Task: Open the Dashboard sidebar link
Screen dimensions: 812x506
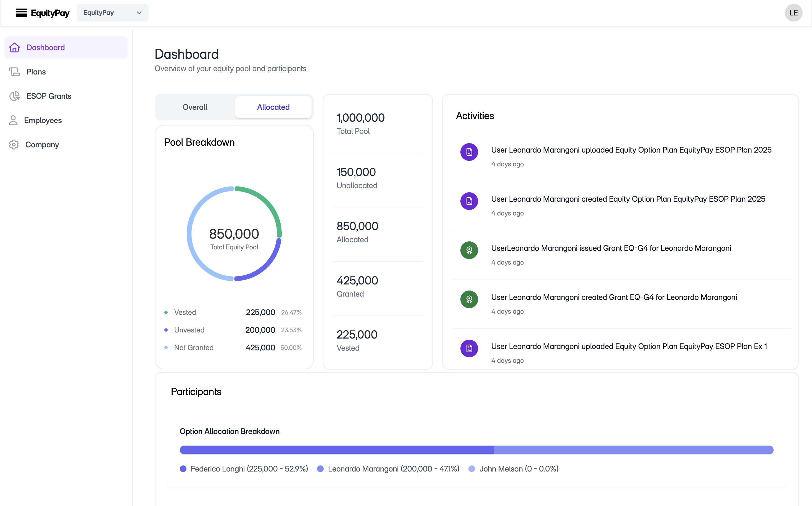Action: (x=46, y=47)
